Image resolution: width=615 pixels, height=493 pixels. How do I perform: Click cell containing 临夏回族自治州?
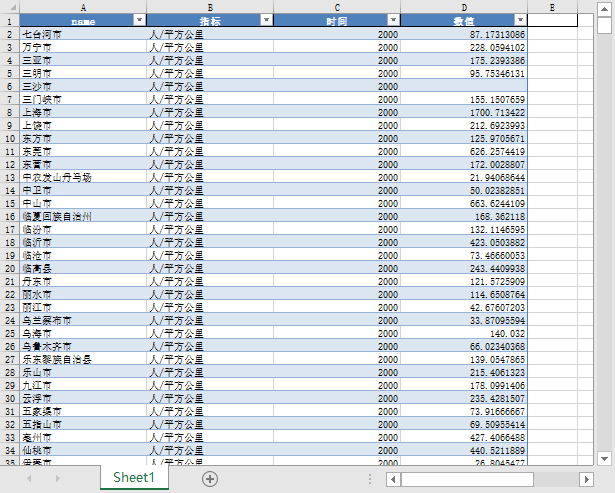[83, 216]
